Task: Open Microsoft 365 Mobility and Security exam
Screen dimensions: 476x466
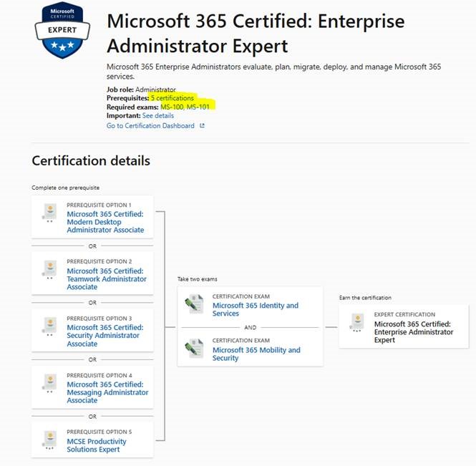Action: coord(256,354)
